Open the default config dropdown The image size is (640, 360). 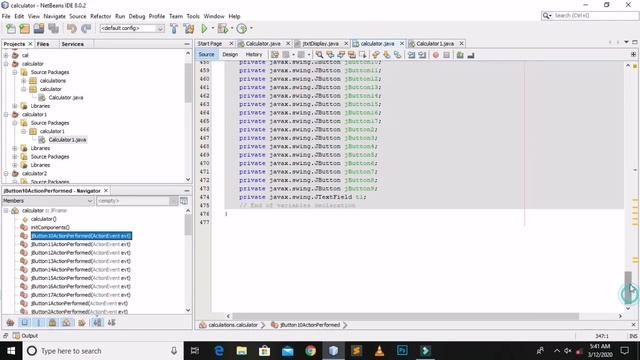coord(160,29)
